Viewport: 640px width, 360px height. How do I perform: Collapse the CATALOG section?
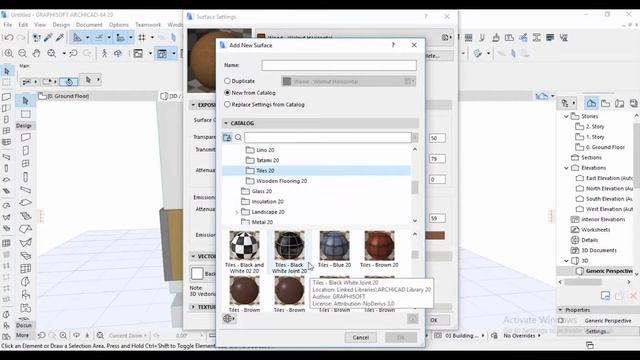[226, 123]
